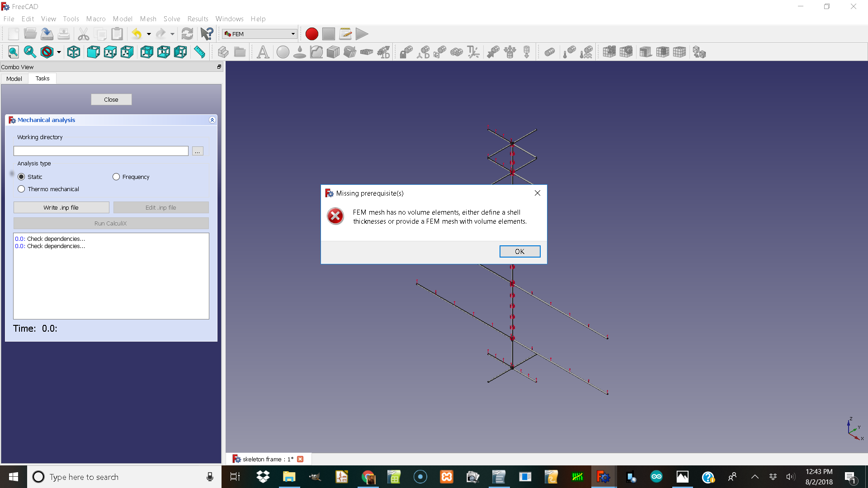Click the Refresh recompute icon
This screenshot has width=868, height=488.
[x=187, y=34]
